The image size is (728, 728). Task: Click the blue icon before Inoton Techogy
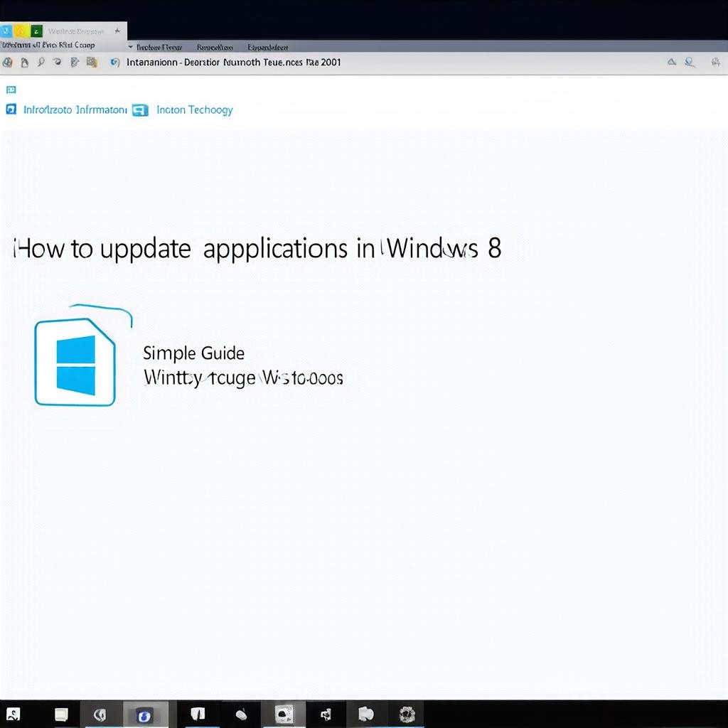click(x=141, y=110)
